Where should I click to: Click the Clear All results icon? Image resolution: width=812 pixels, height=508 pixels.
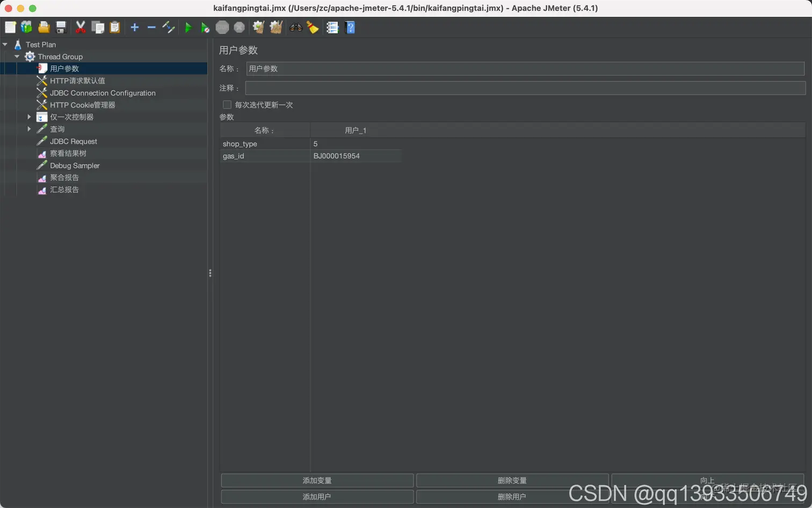pyautogui.click(x=276, y=27)
